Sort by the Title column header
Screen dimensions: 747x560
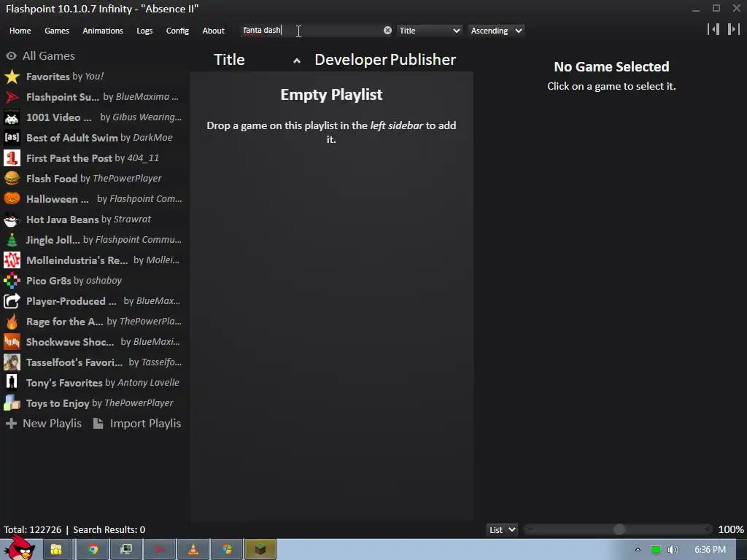pos(229,60)
